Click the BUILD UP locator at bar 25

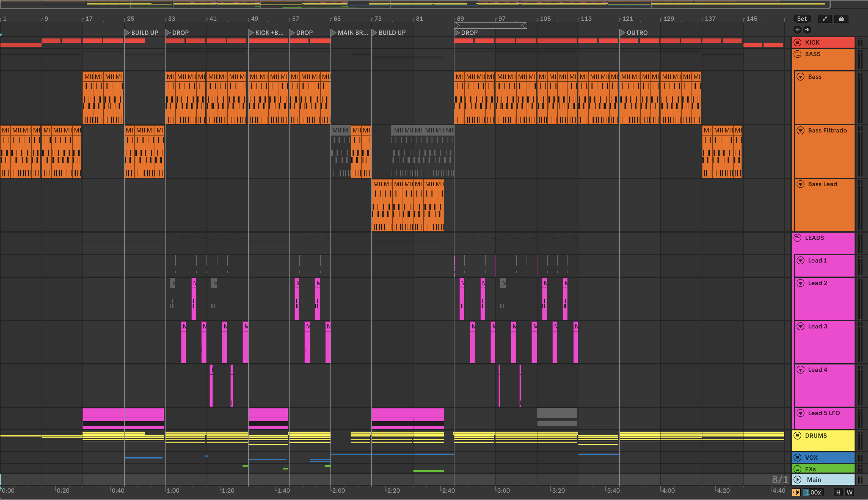(x=141, y=33)
